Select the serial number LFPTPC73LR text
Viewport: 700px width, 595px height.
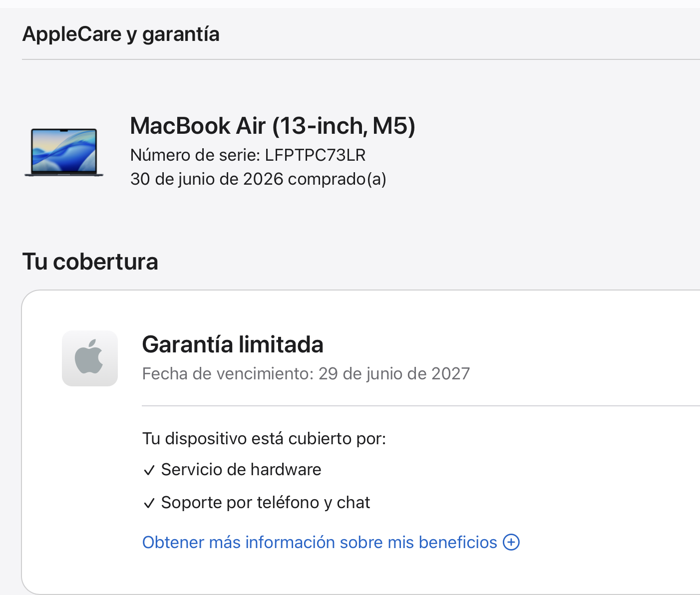click(315, 155)
